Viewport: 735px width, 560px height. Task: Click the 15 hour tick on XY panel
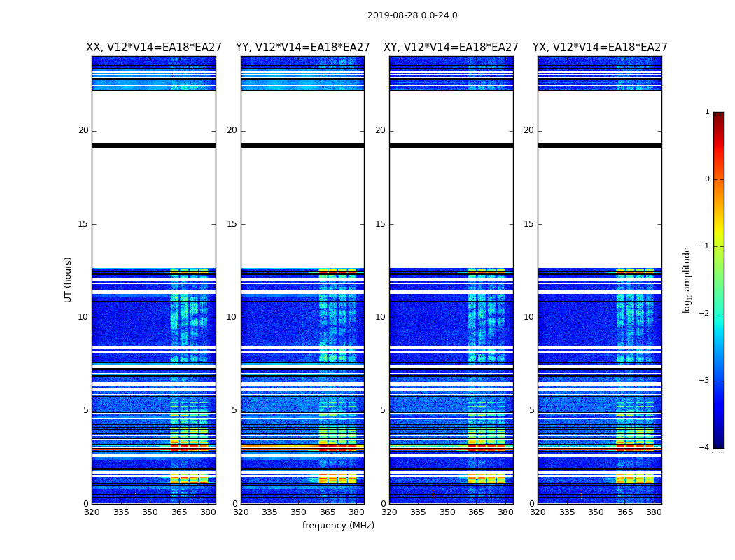coord(380,224)
